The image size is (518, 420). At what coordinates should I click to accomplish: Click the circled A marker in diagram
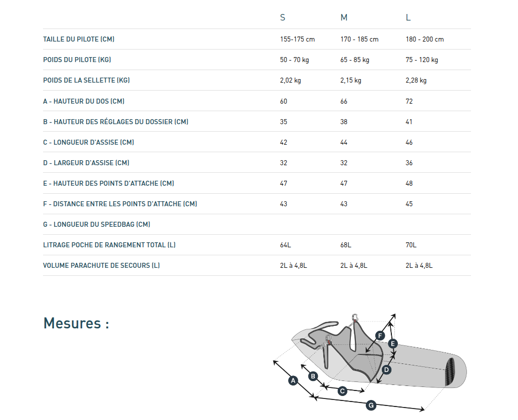click(294, 380)
